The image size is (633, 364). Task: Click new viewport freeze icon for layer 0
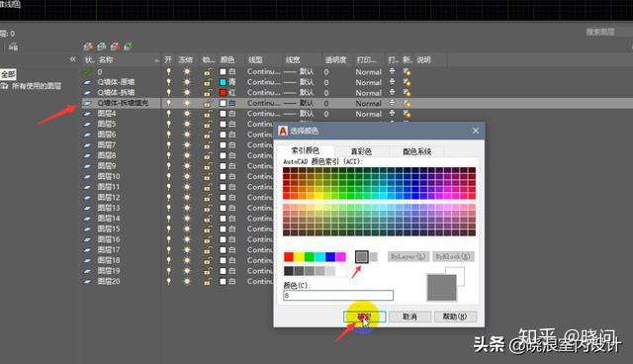[407, 72]
